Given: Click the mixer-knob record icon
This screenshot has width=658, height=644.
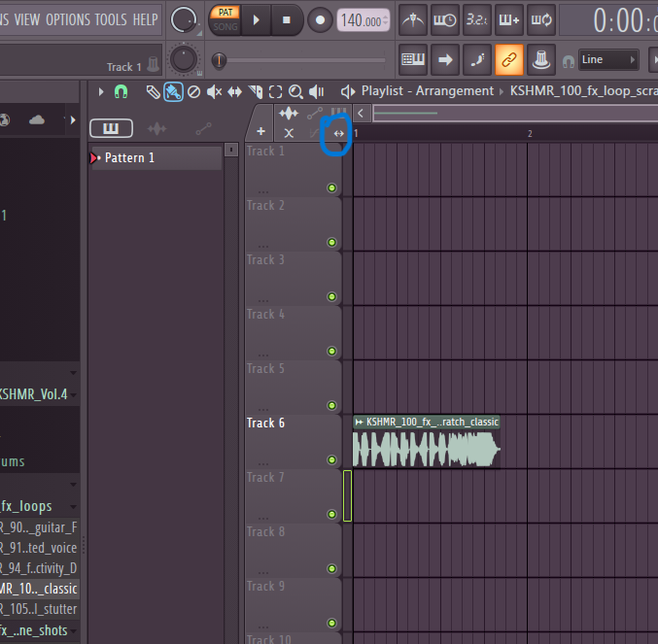Looking at the screenshot, I should coord(541,59).
